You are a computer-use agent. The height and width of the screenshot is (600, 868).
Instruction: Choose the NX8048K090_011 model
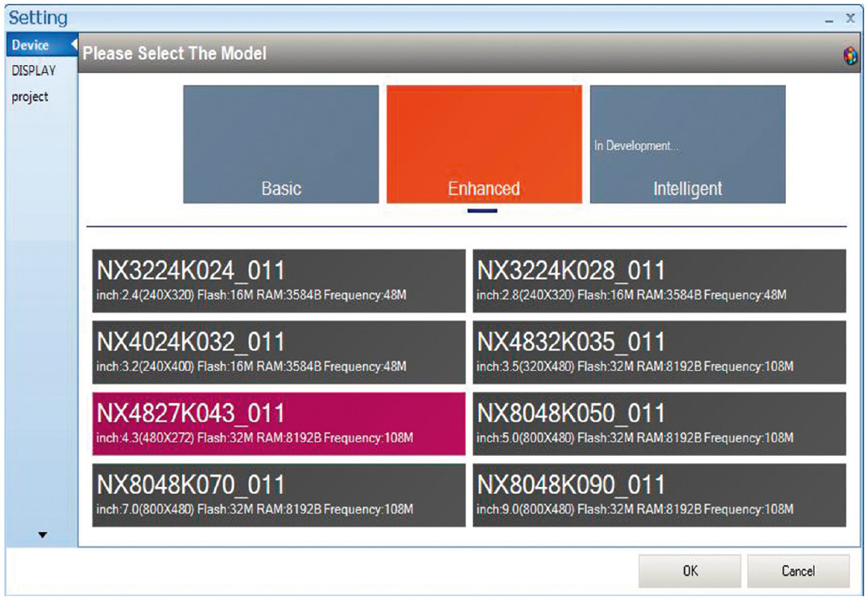(x=659, y=495)
